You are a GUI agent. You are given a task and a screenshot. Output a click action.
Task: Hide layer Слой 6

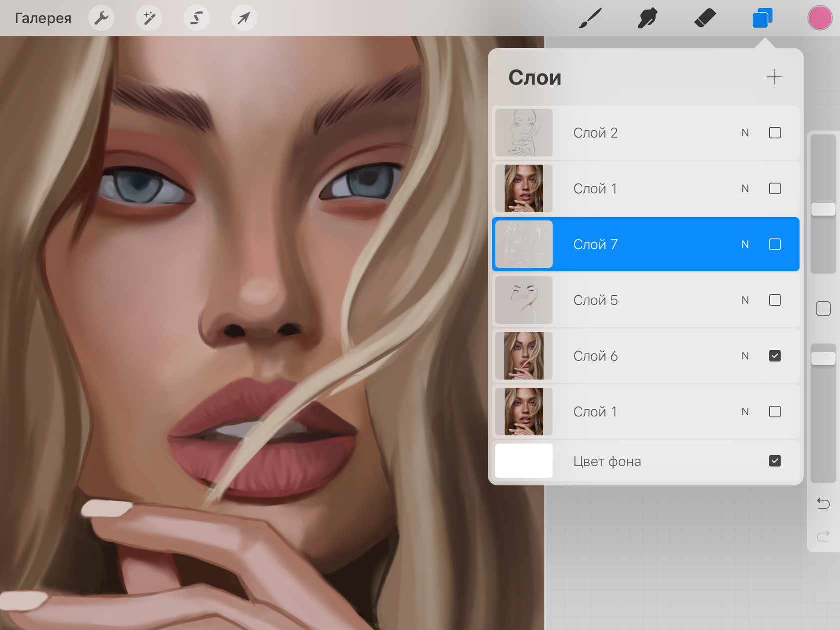click(775, 356)
